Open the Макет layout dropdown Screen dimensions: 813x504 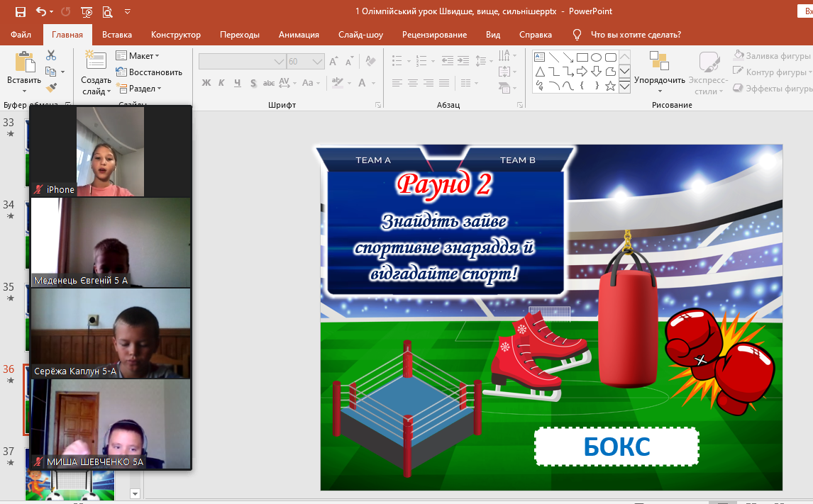[138, 56]
